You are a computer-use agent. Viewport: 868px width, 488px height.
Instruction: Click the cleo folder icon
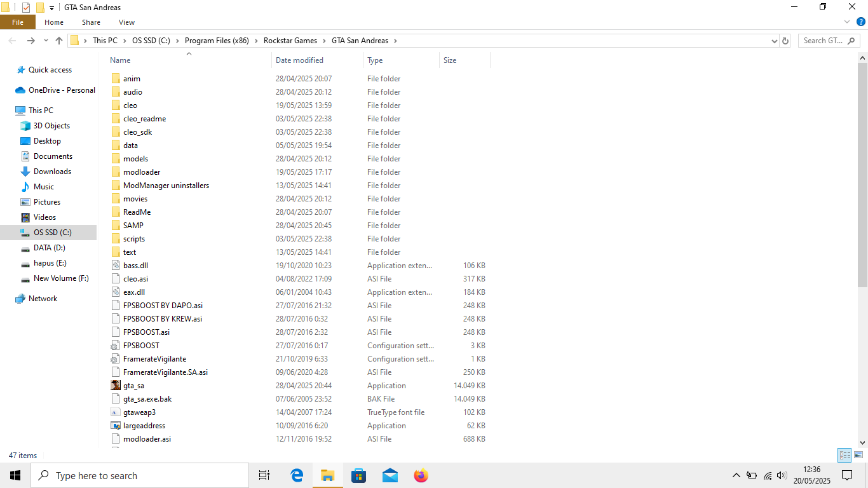(115, 105)
